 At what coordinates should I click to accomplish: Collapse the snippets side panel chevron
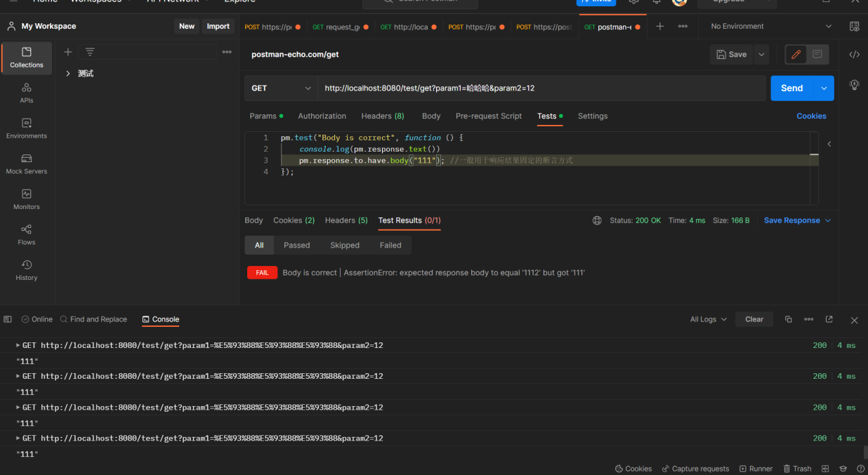click(x=829, y=144)
